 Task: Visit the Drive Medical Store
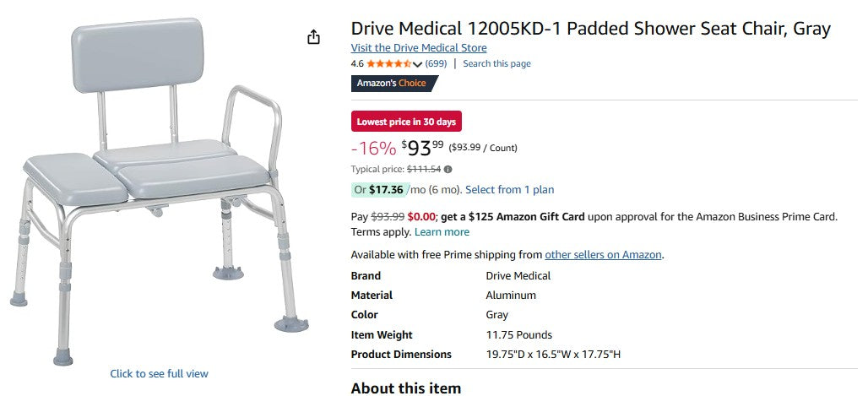tap(419, 48)
